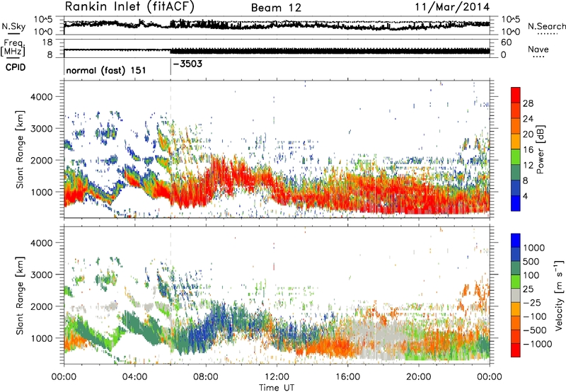
Task: Click the blue bottom segment of Power colorbar
Action: pyautogui.click(x=516, y=203)
